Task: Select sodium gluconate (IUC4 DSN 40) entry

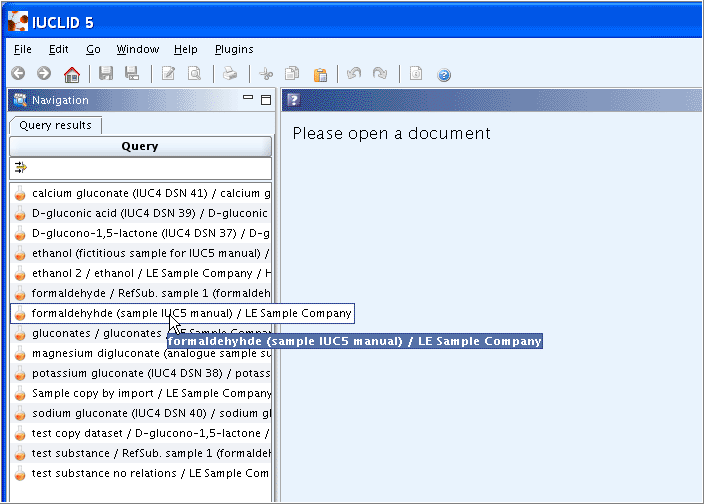Action: [x=141, y=413]
